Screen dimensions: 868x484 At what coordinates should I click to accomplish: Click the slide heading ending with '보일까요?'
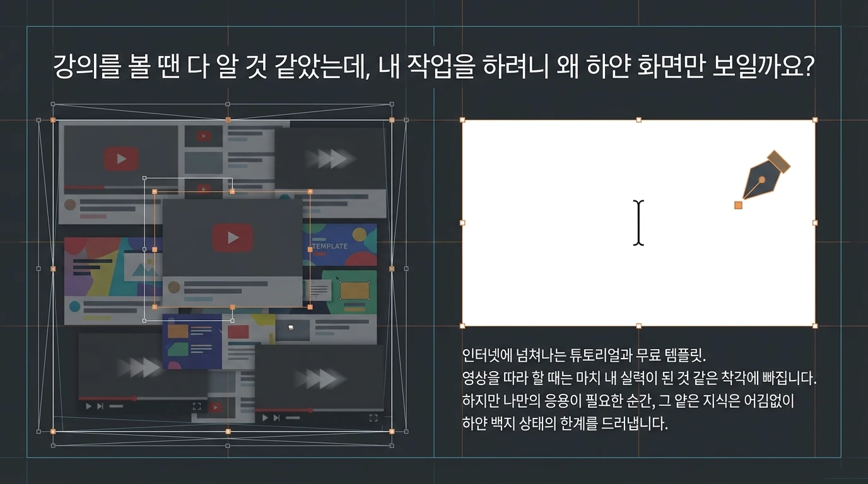tap(433, 67)
